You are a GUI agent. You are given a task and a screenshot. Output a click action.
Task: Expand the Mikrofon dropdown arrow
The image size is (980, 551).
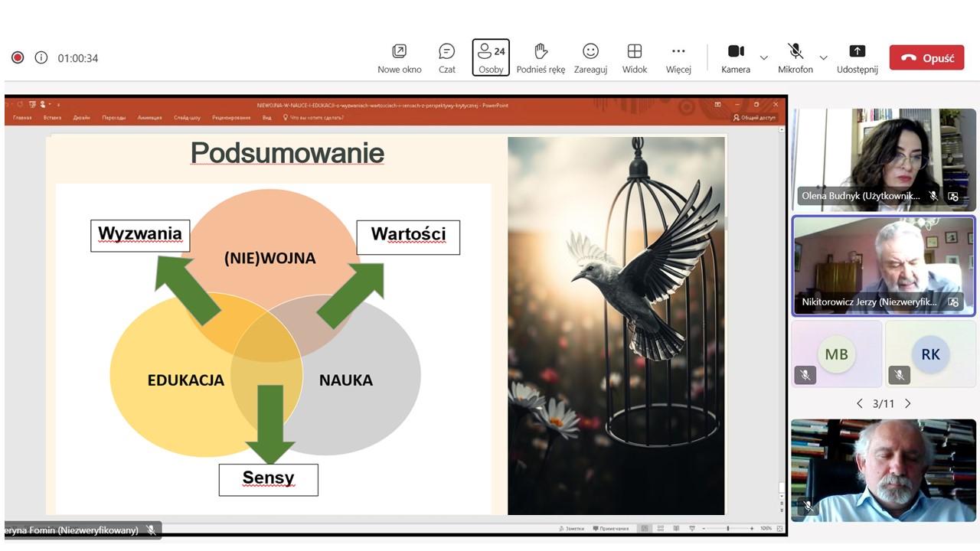(x=823, y=58)
